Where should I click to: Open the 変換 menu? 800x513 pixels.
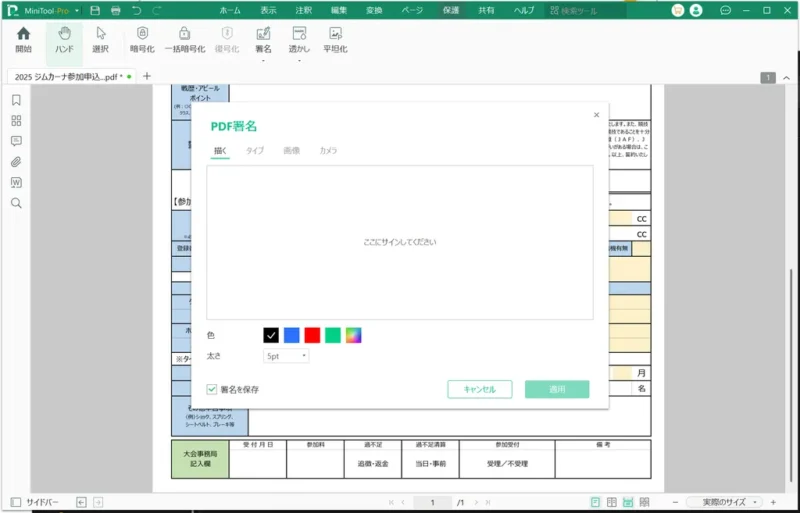pyautogui.click(x=374, y=10)
